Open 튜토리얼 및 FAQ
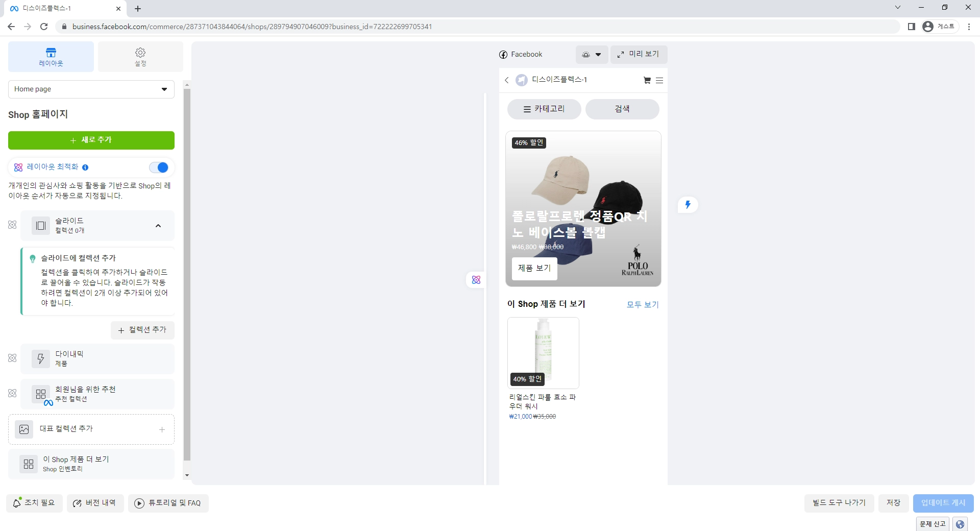This screenshot has height=531, width=980. coord(168,503)
